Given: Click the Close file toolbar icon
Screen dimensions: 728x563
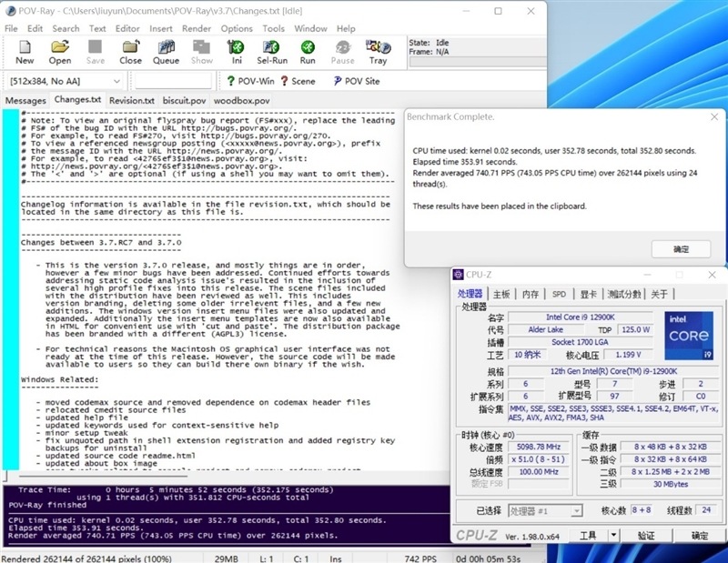Looking at the screenshot, I should point(131,52).
